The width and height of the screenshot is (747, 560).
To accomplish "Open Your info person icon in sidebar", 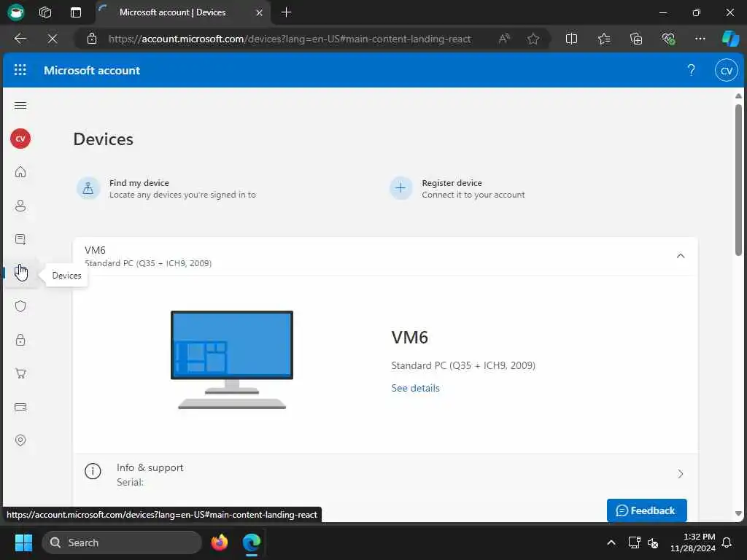I will [20, 206].
